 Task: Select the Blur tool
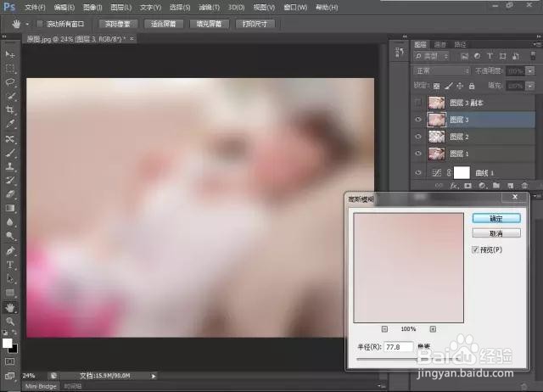click(x=10, y=222)
